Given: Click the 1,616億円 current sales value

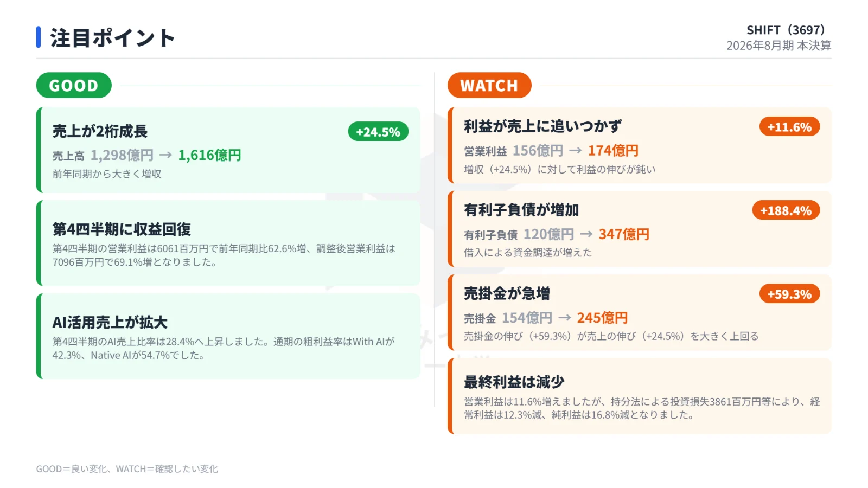Looking at the screenshot, I should 209,156.
